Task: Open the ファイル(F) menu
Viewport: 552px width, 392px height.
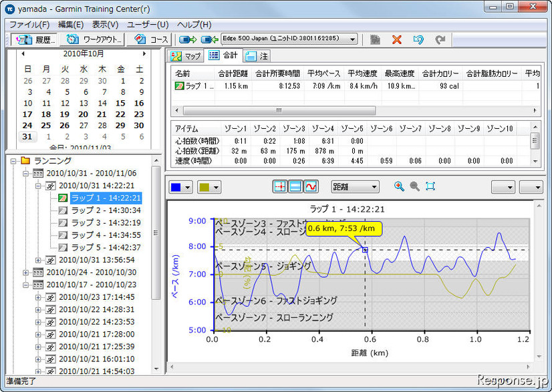Action: [x=29, y=25]
